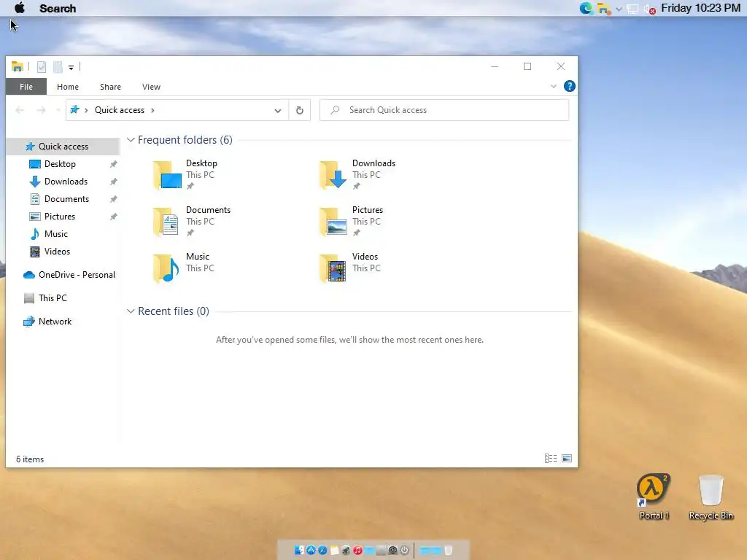This screenshot has width=747, height=560.
Task: Select the Recycle Bin desktop icon
Action: tap(711, 497)
